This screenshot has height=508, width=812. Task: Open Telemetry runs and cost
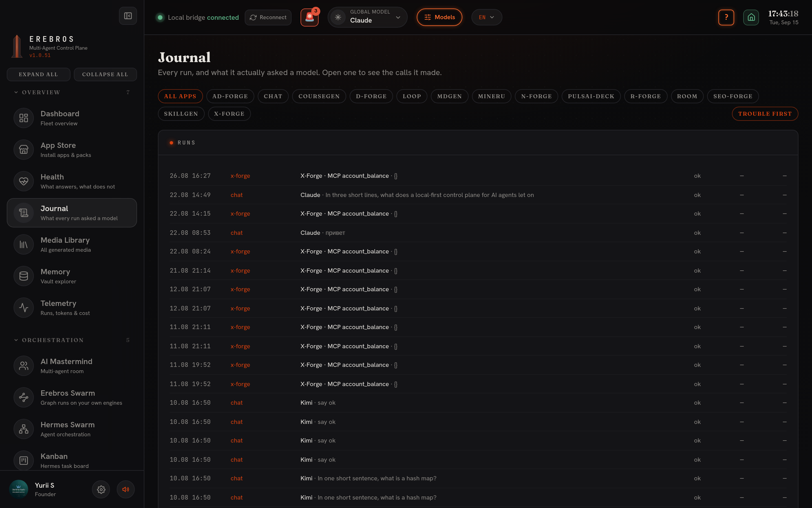pyautogui.click(x=72, y=307)
